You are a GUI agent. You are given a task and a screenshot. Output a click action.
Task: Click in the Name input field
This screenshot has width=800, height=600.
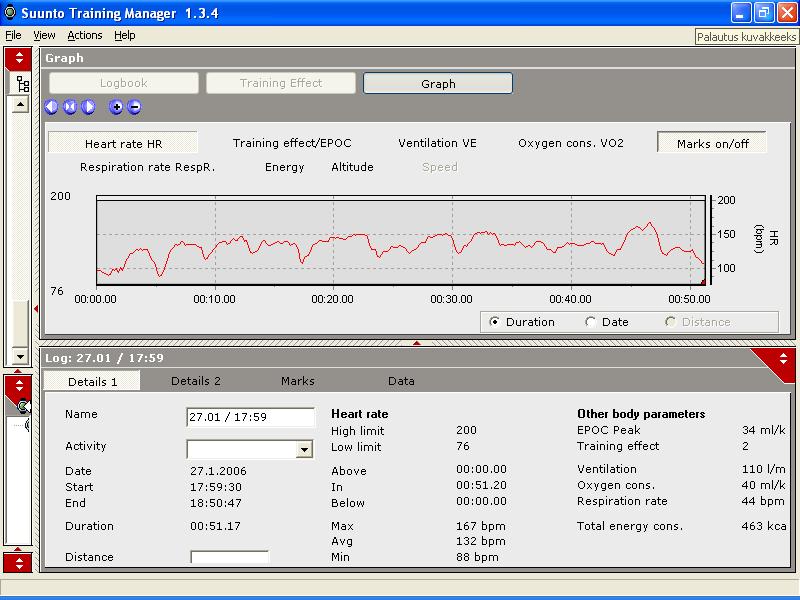tap(251, 417)
